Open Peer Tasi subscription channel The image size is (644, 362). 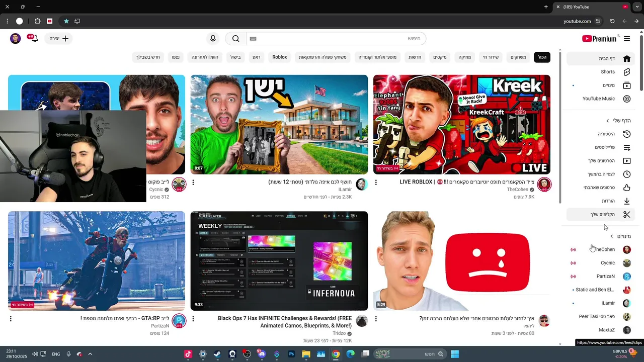pyautogui.click(x=600, y=317)
